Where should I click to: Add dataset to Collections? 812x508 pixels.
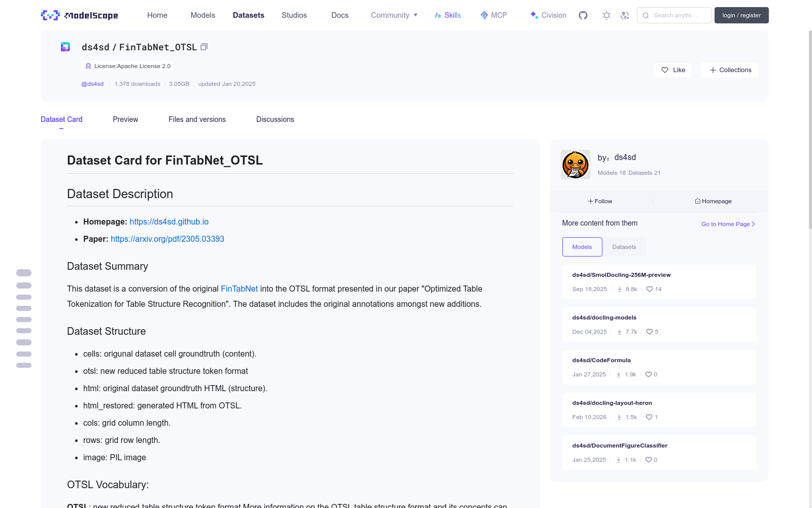(x=730, y=70)
